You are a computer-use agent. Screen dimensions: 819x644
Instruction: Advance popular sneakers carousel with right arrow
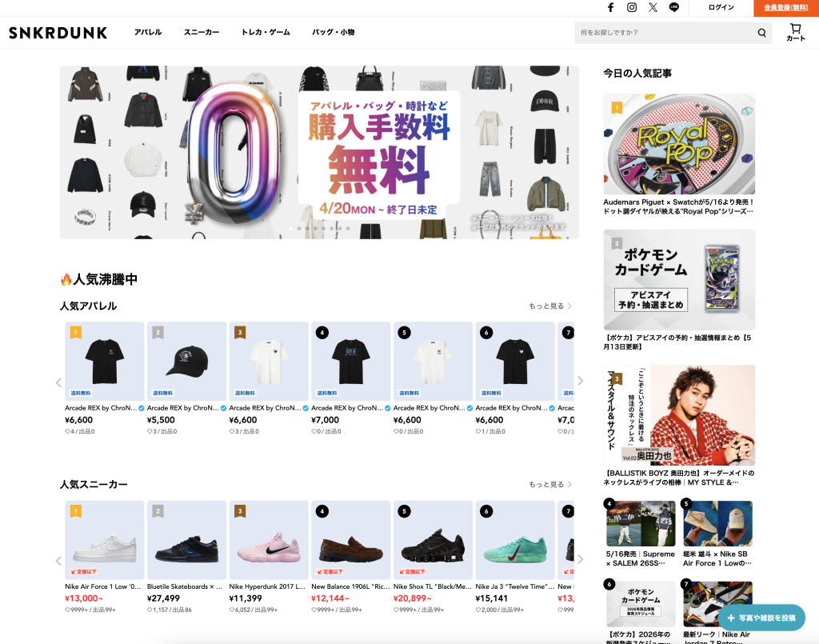click(x=581, y=559)
